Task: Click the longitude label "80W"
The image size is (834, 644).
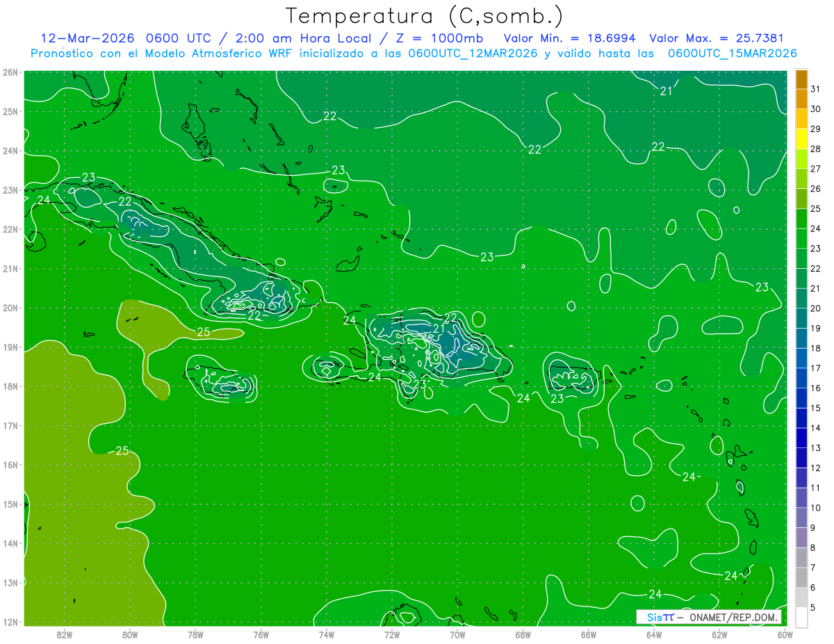Action: tap(130, 634)
